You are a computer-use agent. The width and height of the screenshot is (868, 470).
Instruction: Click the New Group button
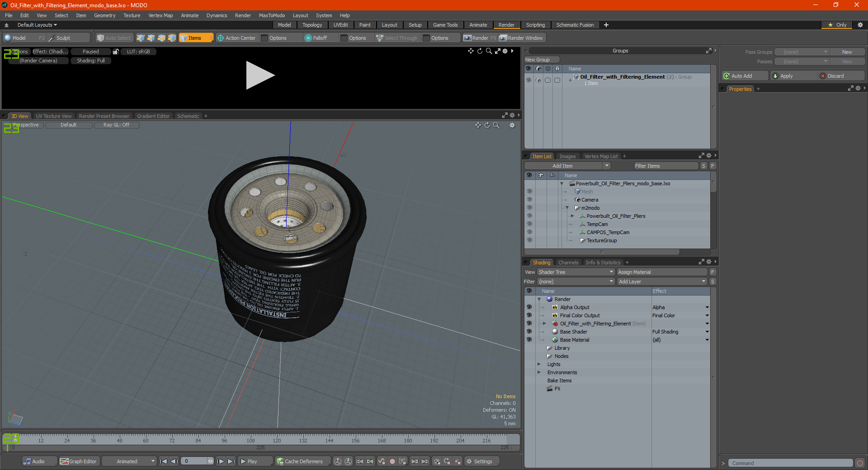point(542,60)
